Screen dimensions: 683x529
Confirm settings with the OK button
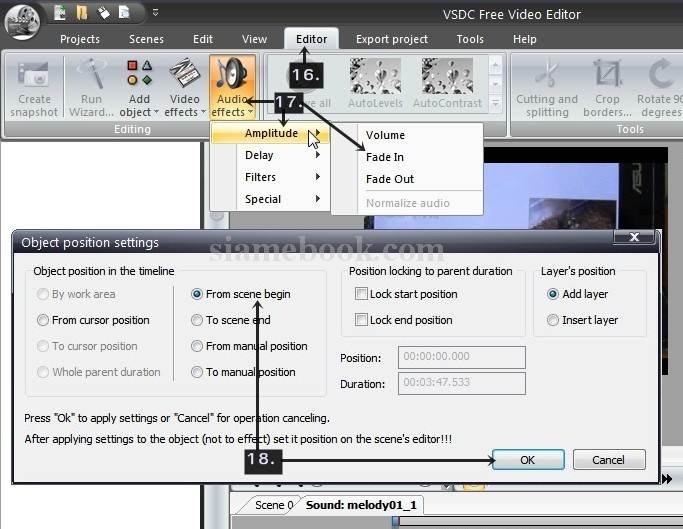528,460
